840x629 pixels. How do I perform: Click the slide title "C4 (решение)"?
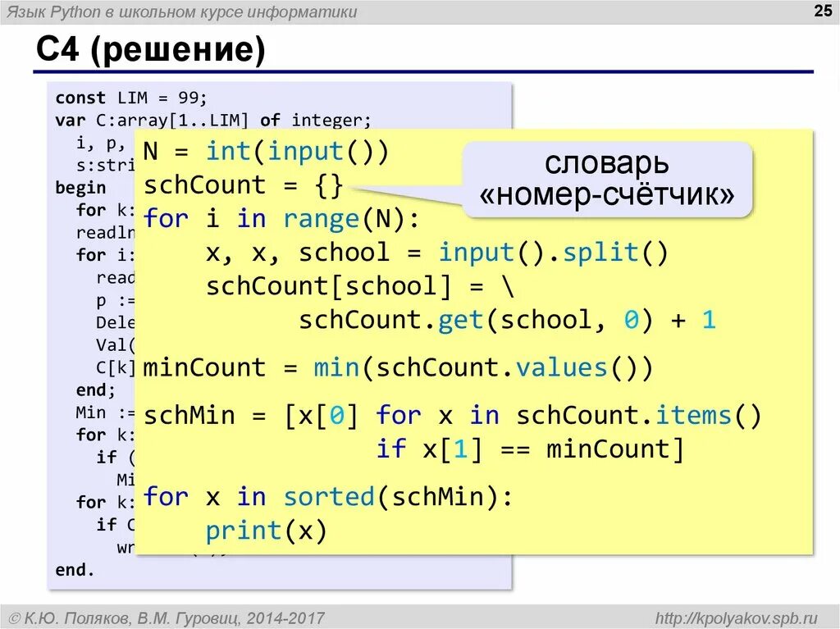(x=151, y=49)
